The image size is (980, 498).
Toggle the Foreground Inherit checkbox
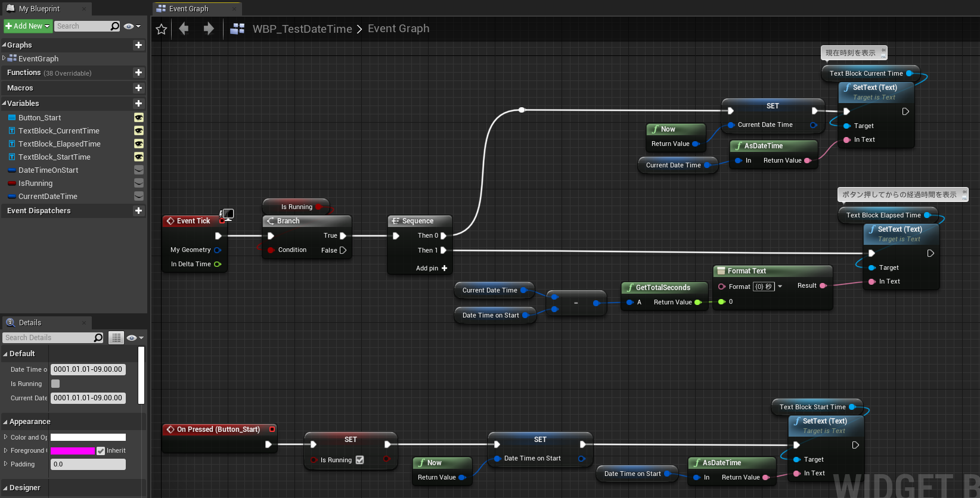(101, 451)
